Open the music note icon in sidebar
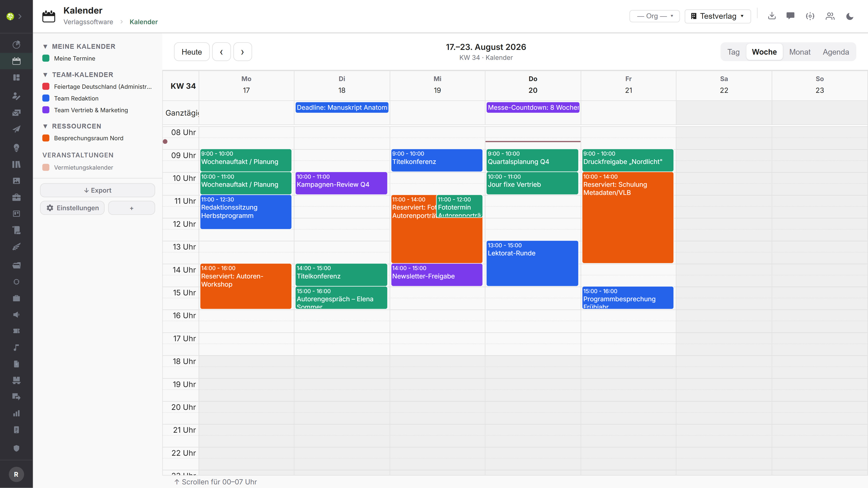 pos(16,348)
